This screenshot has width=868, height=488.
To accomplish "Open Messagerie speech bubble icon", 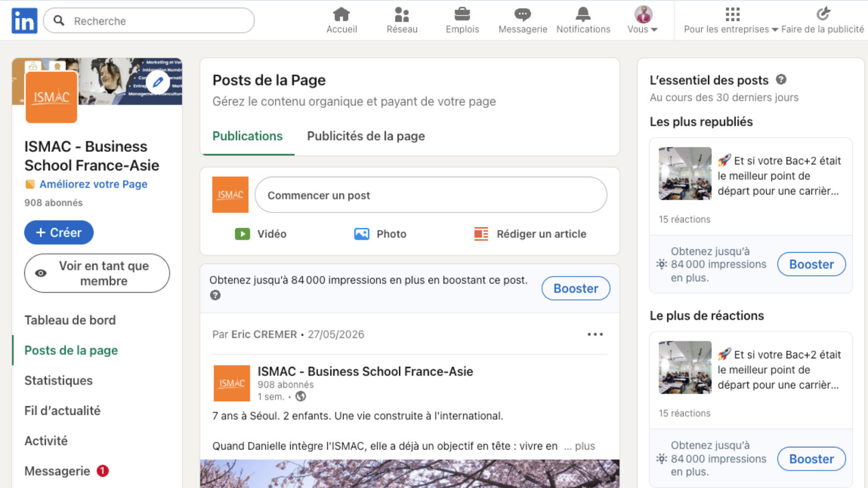I will pyautogui.click(x=522, y=14).
